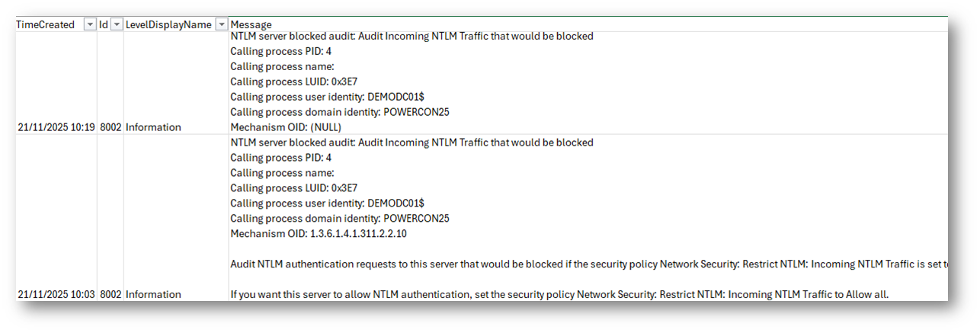
Task: Select the first NTLM server blocked audit message
Action: pos(412,36)
